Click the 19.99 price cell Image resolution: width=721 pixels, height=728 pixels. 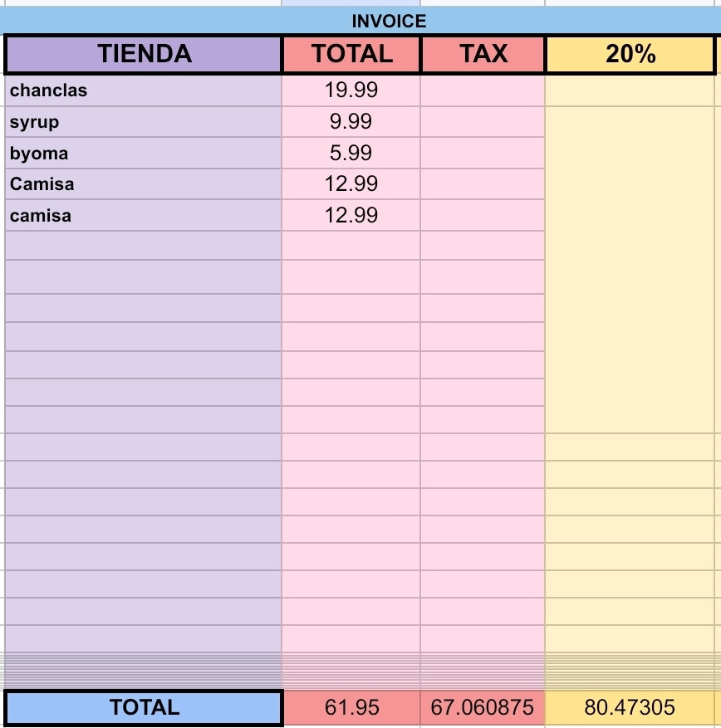click(351, 90)
